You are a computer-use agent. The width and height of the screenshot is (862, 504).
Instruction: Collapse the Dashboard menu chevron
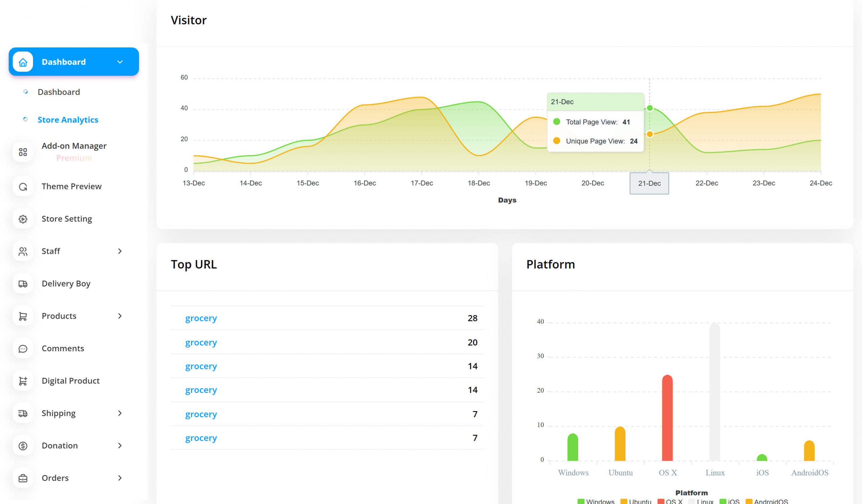pyautogui.click(x=120, y=62)
